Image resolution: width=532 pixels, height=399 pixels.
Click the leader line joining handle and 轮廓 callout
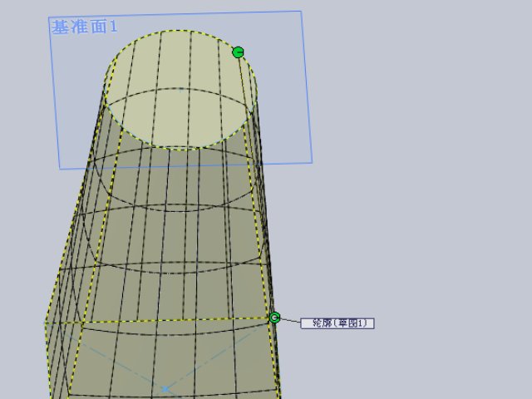click(x=290, y=320)
